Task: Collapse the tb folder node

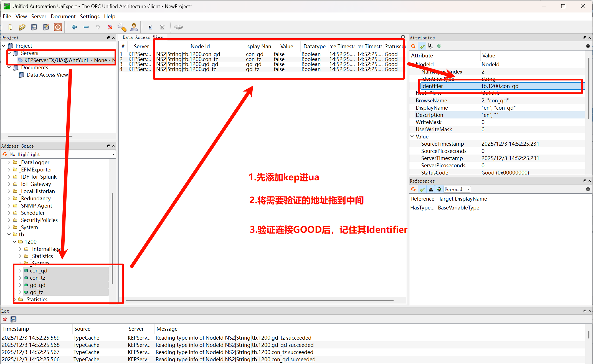Action: [x=9, y=234]
